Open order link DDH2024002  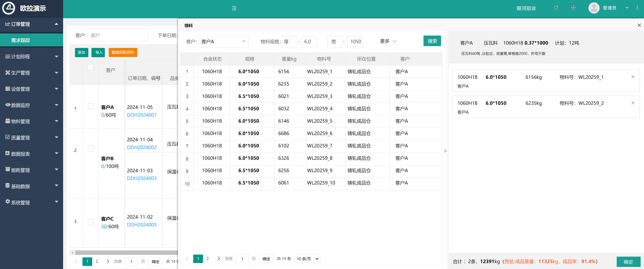tap(142, 147)
